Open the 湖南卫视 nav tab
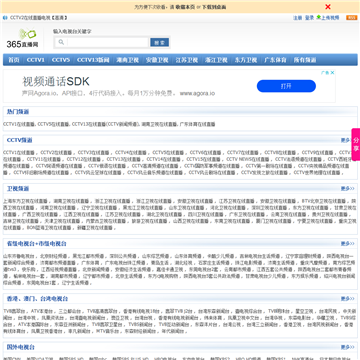The height and width of the screenshot is (360, 360). pos(127,60)
